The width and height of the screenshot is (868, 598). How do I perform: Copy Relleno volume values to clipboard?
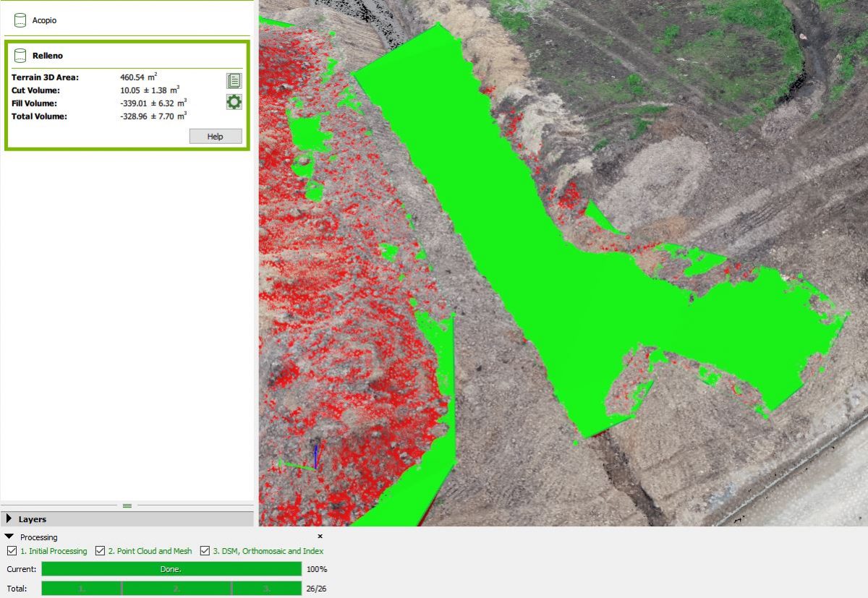(234, 81)
